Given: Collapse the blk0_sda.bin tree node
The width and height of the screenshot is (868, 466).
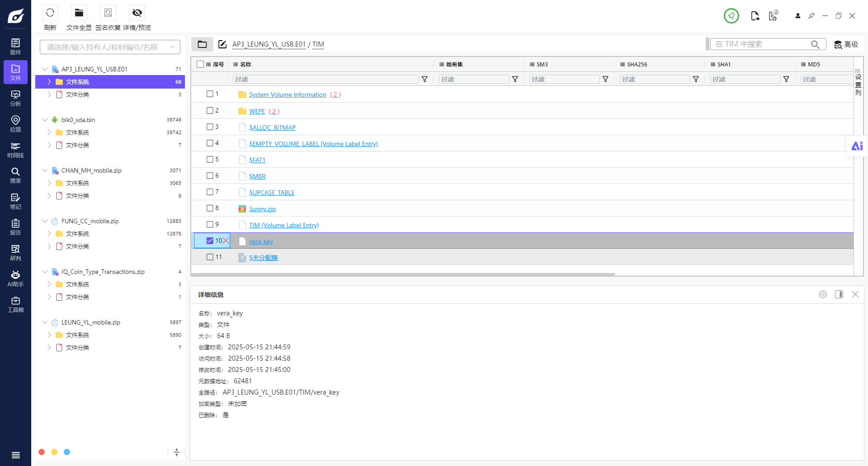Looking at the screenshot, I should [x=45, y=120].
